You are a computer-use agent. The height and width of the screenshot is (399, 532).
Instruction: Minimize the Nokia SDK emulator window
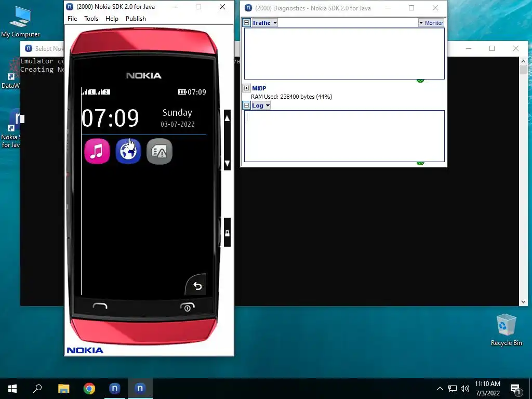(175, 7)
